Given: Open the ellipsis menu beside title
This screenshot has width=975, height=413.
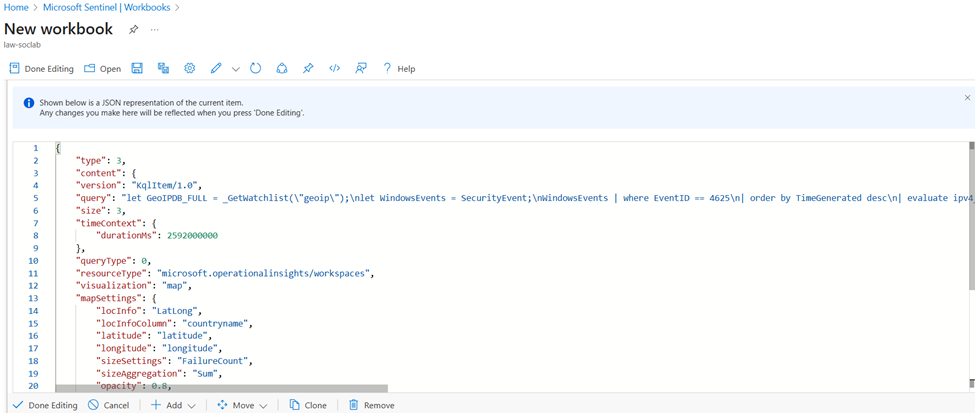Looking at the screenshot, I should (x=155, y=29).
